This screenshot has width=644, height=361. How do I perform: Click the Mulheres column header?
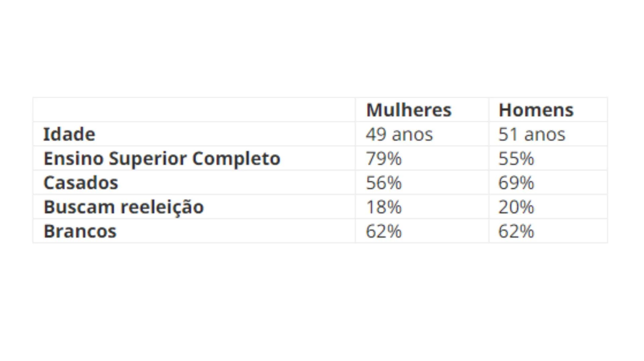click(x=409, y=110)
